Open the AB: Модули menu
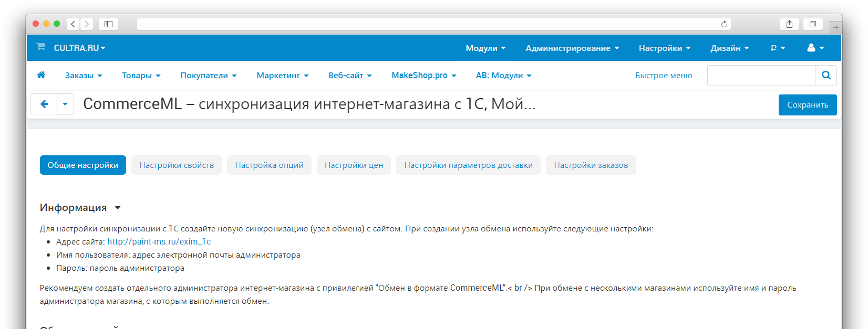868x329 pixels. click(x=504, y=76)
